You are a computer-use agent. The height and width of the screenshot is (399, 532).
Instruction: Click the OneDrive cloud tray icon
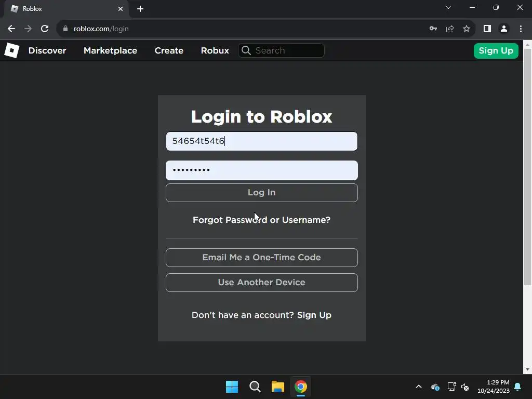click(435, 387)
